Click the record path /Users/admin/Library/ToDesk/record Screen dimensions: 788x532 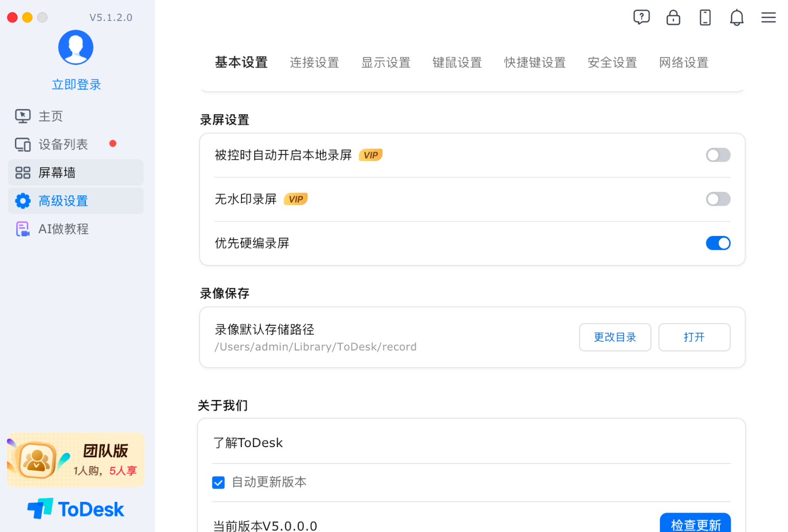[316, 347]
